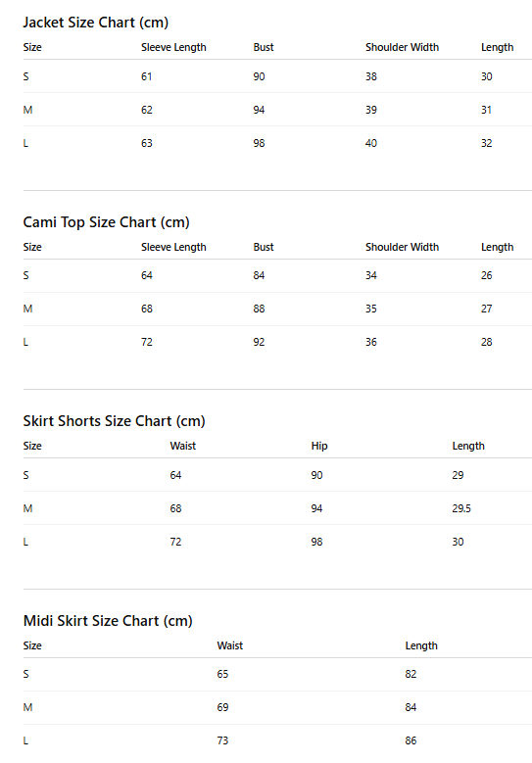Click Bust header in Cami Top chart

tap(264, 247)
